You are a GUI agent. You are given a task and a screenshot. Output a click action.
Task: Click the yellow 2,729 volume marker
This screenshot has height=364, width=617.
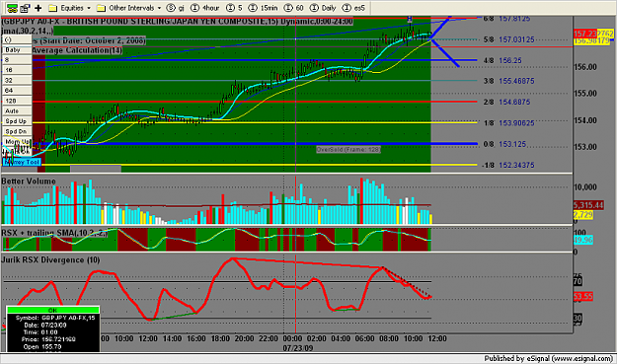point(583,215)
